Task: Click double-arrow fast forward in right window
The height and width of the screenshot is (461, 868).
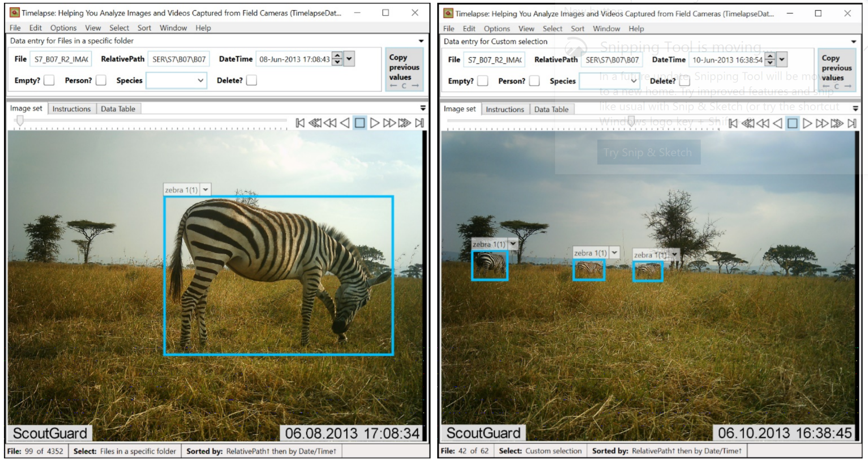Action: [x=822, y=124]
